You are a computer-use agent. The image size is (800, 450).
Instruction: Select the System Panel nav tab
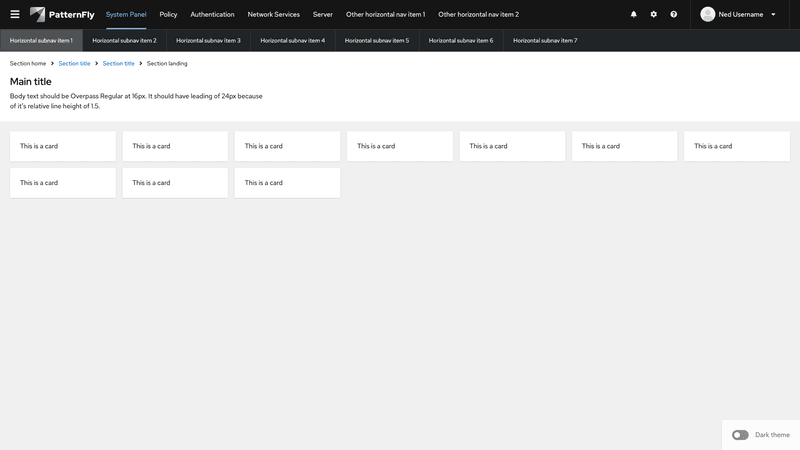coord(126,15)
